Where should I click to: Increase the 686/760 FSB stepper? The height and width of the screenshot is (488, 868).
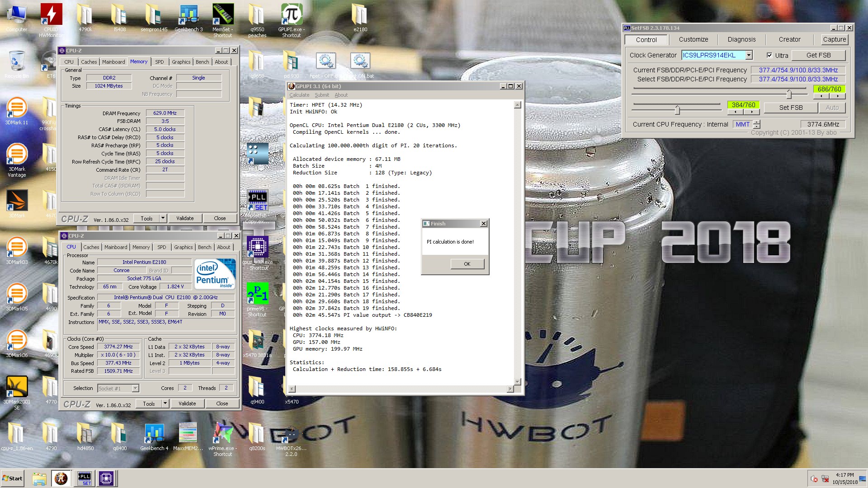(x=837, y=96)
